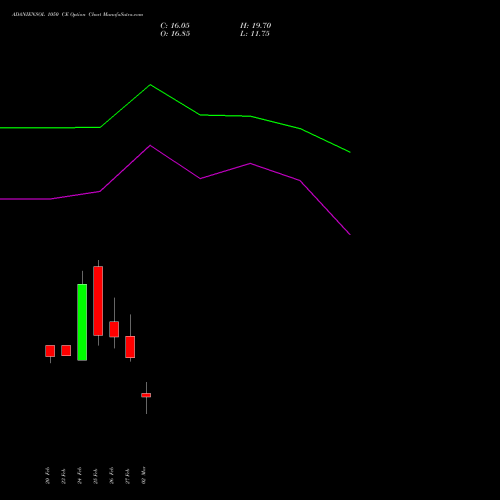Select the close value "C: 16.05"
The height and width of the screenshot is (500, 500).
click(x=175, y=26)
